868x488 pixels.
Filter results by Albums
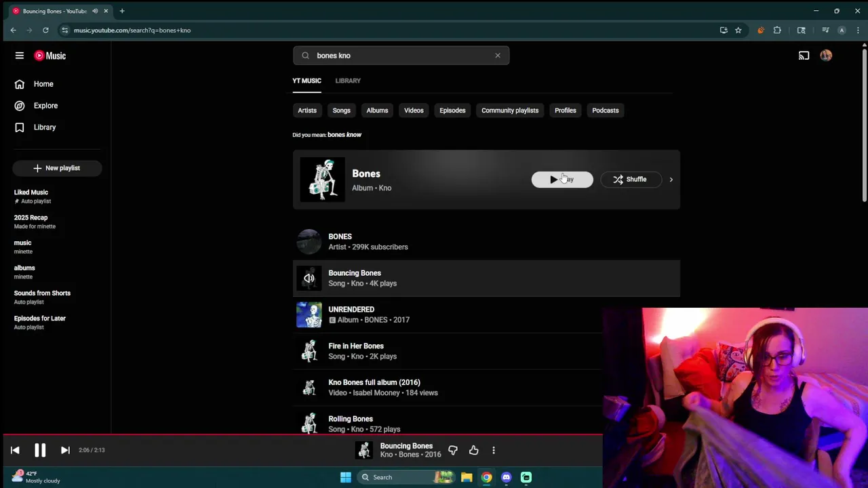click(x=377, y=110)
